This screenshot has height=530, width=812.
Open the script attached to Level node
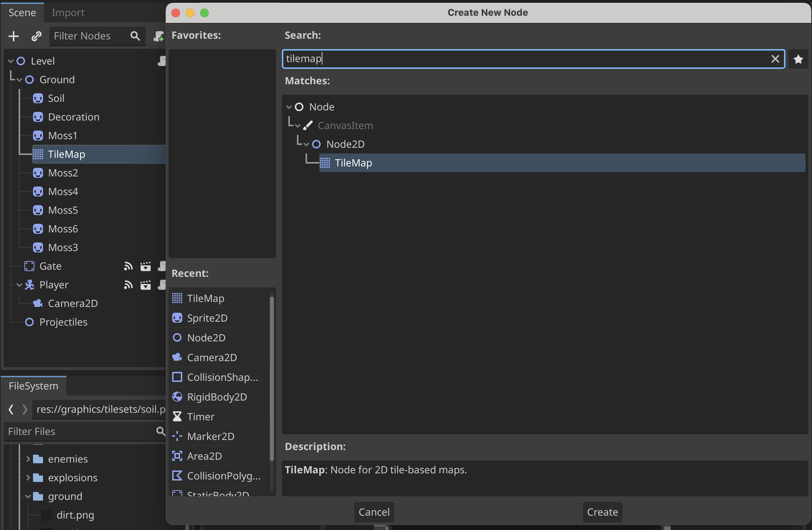(x=162, y=61)
